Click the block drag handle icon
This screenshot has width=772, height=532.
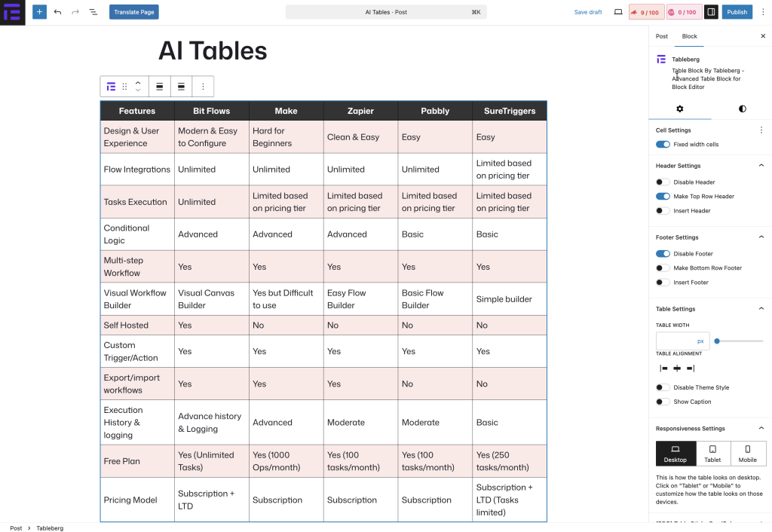124,87
